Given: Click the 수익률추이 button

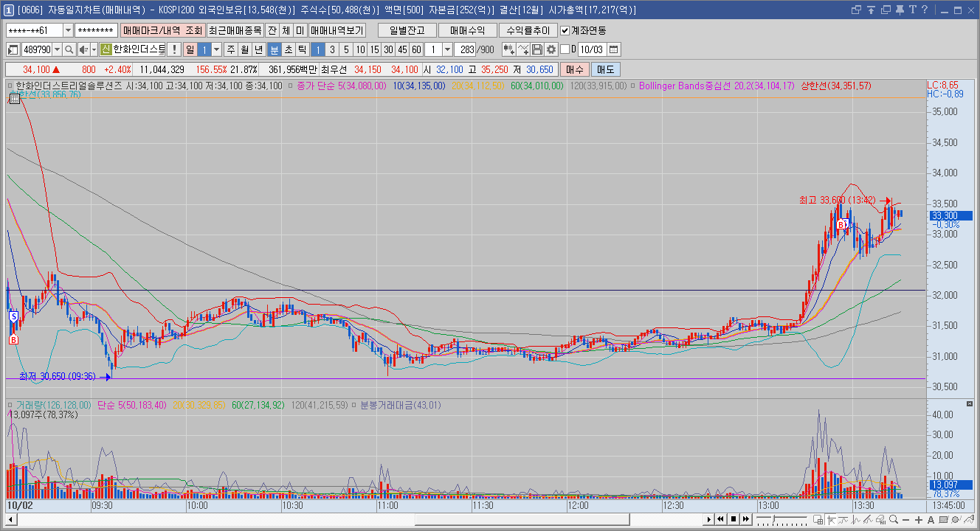Looking at the screenshot, I should pos(528,30).
